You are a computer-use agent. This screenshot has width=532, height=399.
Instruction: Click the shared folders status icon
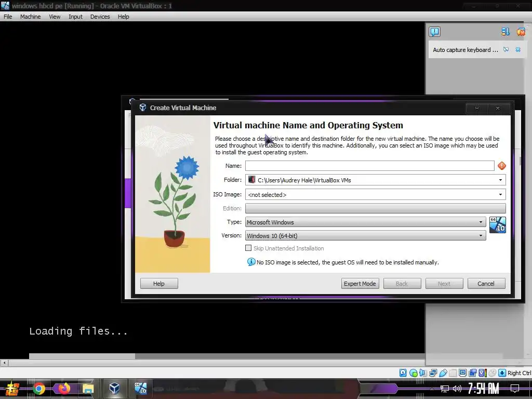pyautogui.click(x=453, y=373)
